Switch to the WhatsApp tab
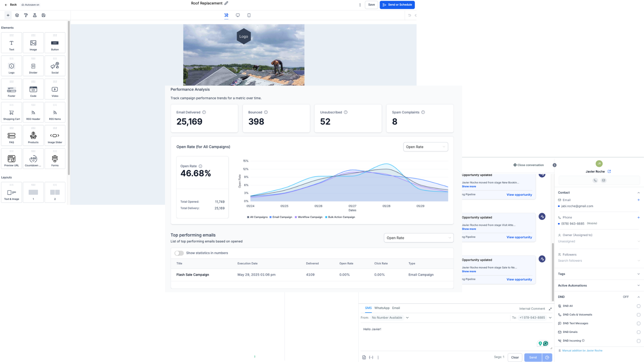The height and width of the screenshot is (362, 644). click(382, 308)
